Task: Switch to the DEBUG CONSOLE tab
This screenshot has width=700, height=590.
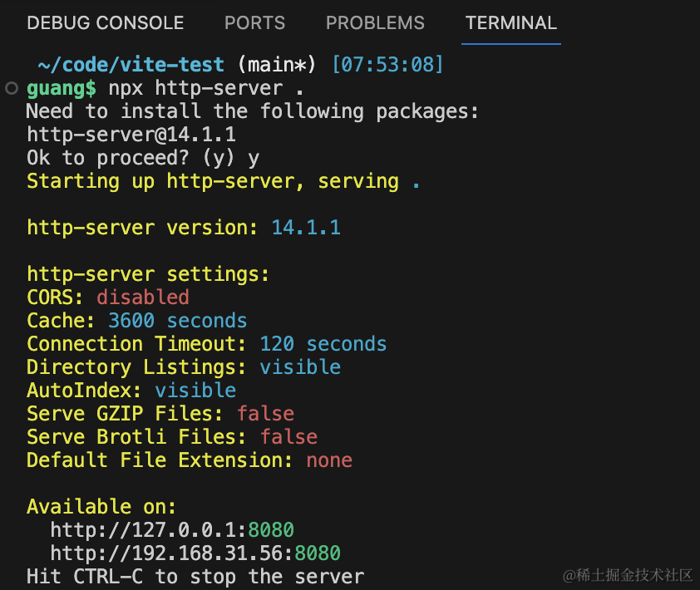Action: tap(105, 23)
